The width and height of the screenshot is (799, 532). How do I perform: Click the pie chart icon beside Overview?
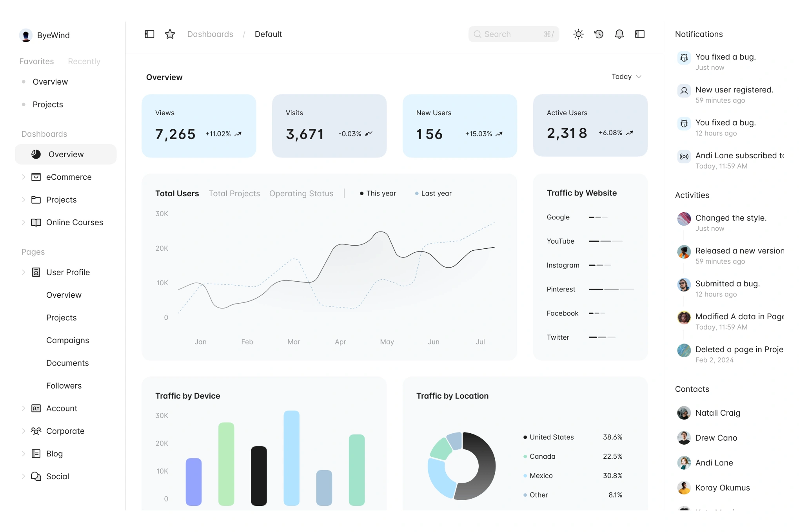click(x=36, y=154)
